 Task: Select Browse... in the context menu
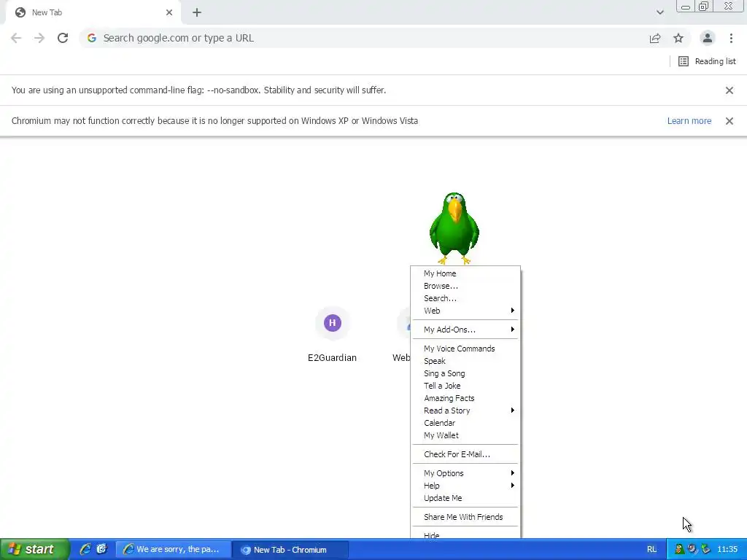point(466,286)
